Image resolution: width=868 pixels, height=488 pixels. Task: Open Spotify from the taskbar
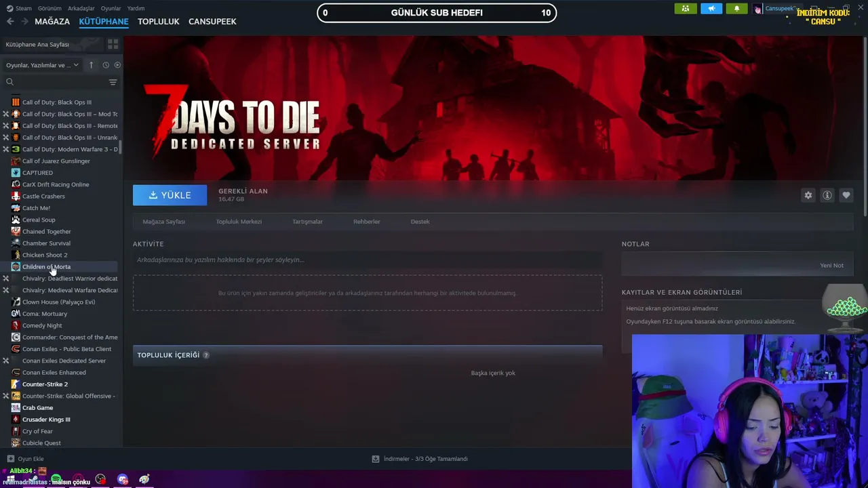[56, 479]
